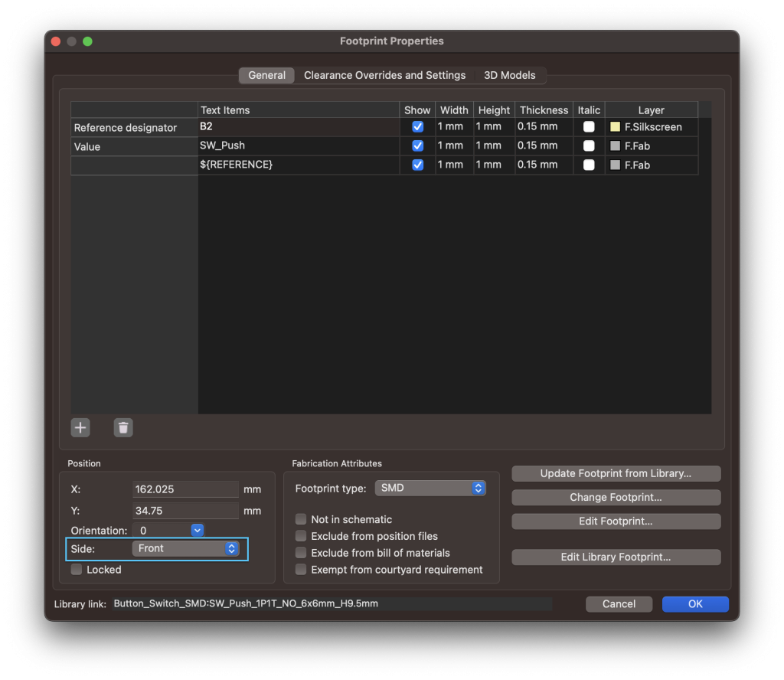Cancel the Footprint Properties dialog
The height and width of the screenshot is (680, 784).
coord(619,604)
